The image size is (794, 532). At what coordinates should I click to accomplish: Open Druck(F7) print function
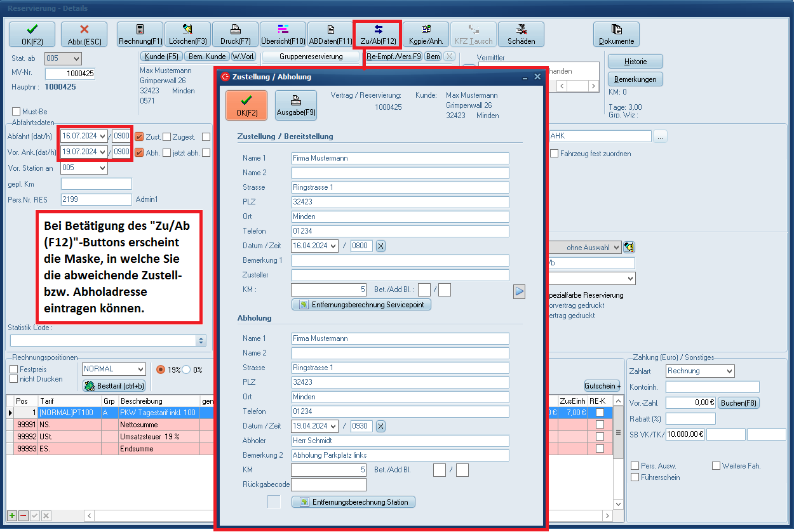pos(235,34)
